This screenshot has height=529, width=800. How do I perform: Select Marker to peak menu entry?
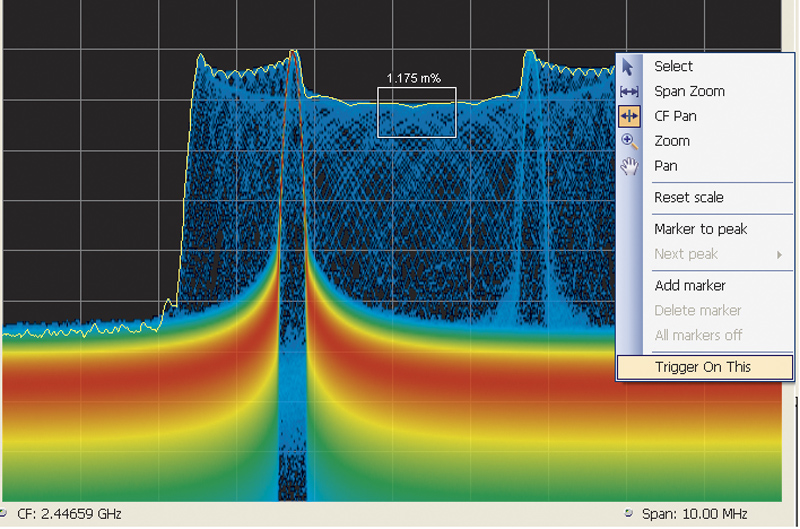pos(700,229)
